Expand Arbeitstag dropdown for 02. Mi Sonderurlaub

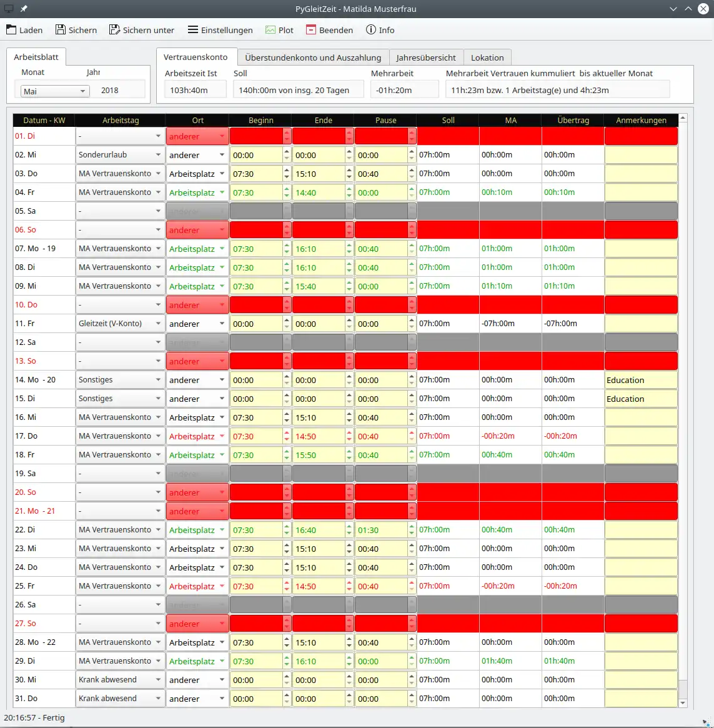click(x=120, y=154)
